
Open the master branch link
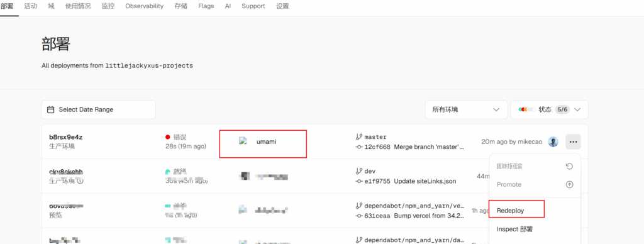(375, 137)
